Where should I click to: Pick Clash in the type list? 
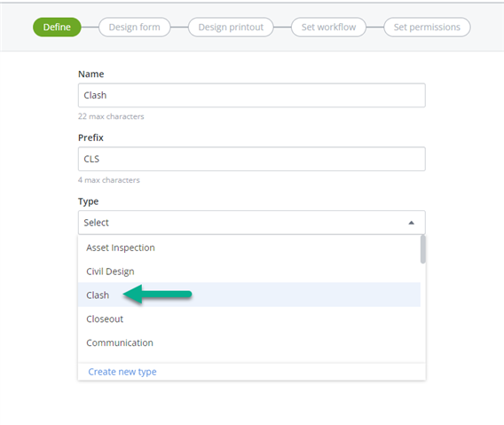pyautogui.click(x=249, y=295)
